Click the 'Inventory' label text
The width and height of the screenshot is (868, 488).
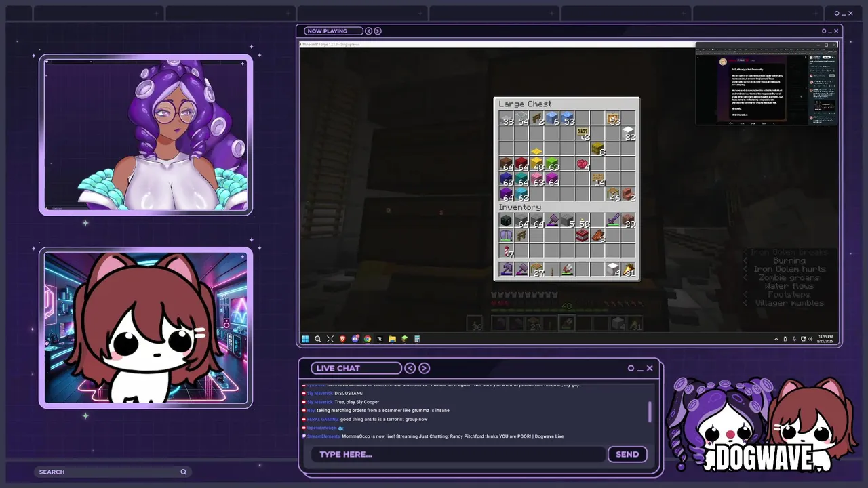click(519, 207)
